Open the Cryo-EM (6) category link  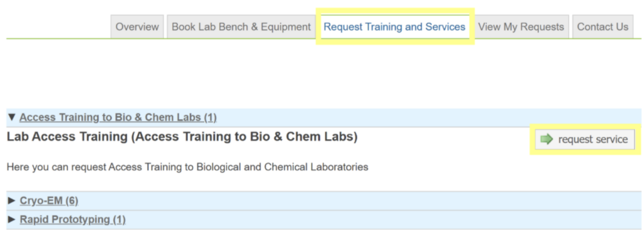(x=49, y=201)
